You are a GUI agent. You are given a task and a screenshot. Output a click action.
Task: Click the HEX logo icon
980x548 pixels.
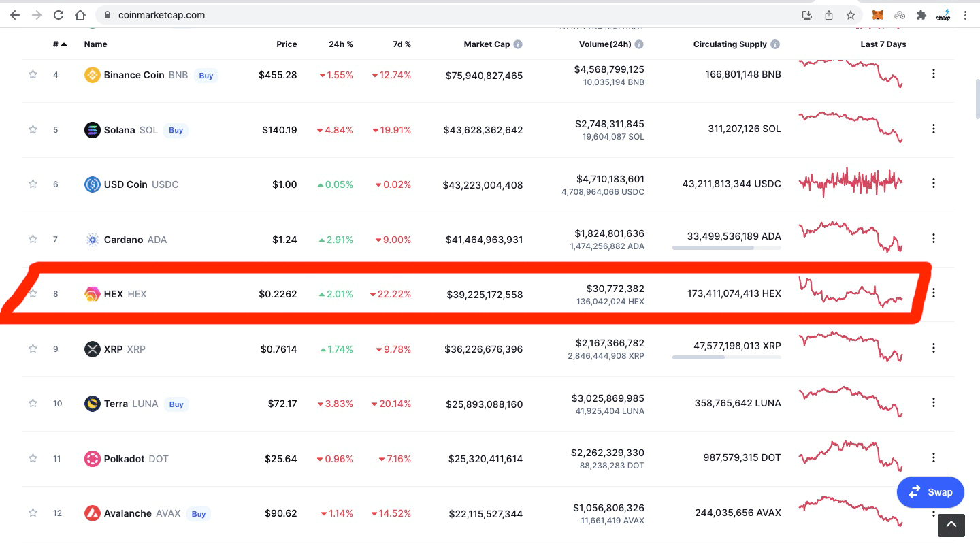tap(92, 294)
